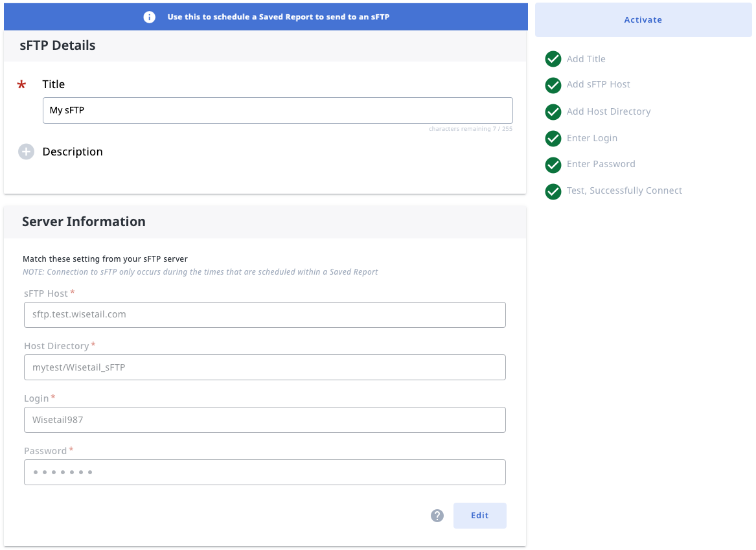The height and width of the screenshot is (550, 756).
Task: Click the Enter Password checklist text
Action: [x=601, y=164]
